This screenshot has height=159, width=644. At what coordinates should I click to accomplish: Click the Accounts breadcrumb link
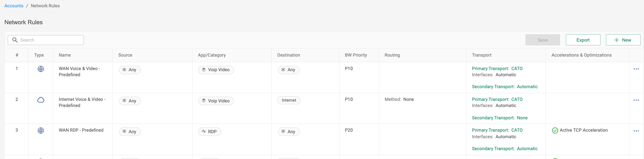14,6
